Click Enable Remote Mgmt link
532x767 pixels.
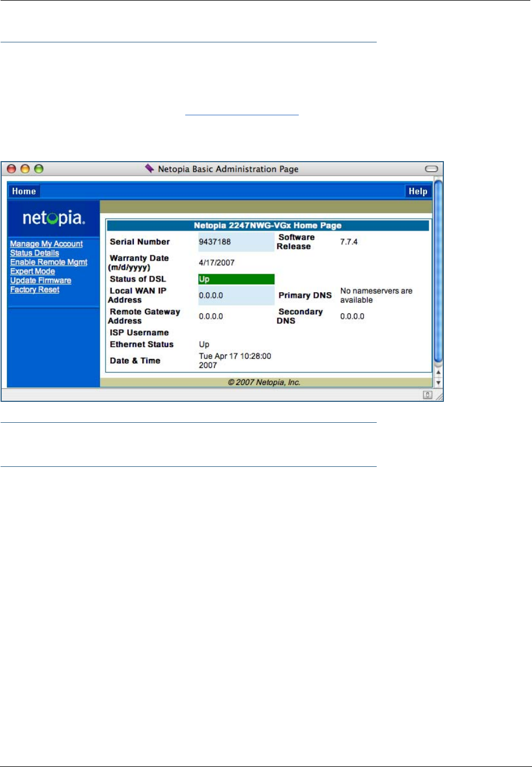(49, 262)
